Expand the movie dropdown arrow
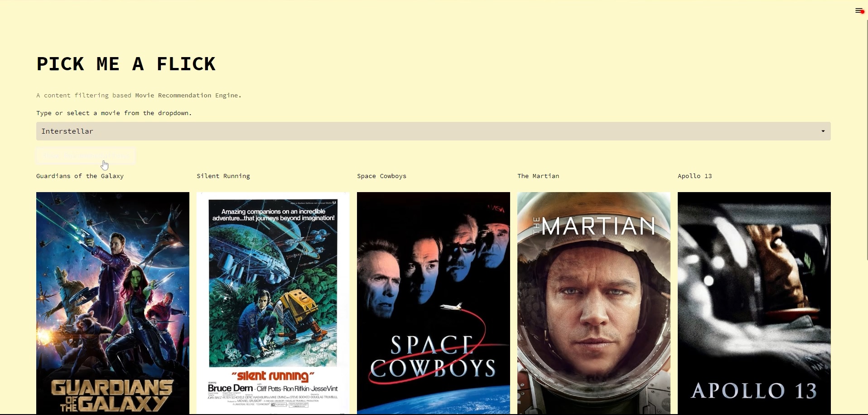 point(823,131)
